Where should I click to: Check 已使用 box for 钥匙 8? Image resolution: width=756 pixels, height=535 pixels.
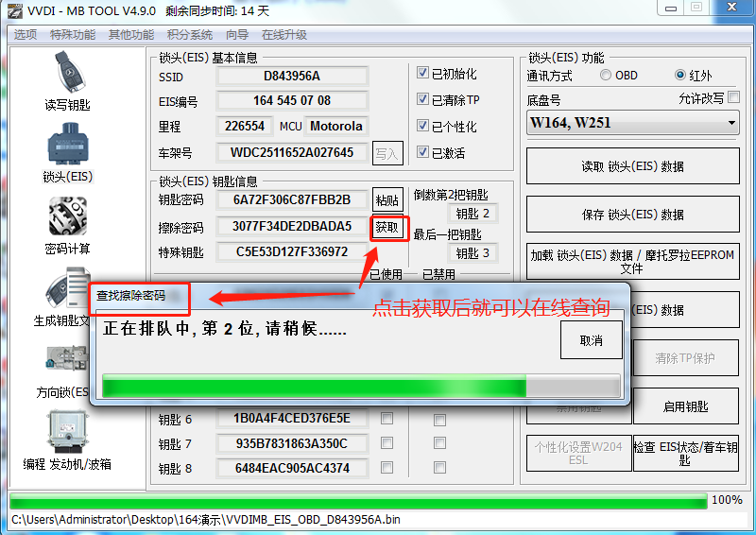(x=387, y=468)
